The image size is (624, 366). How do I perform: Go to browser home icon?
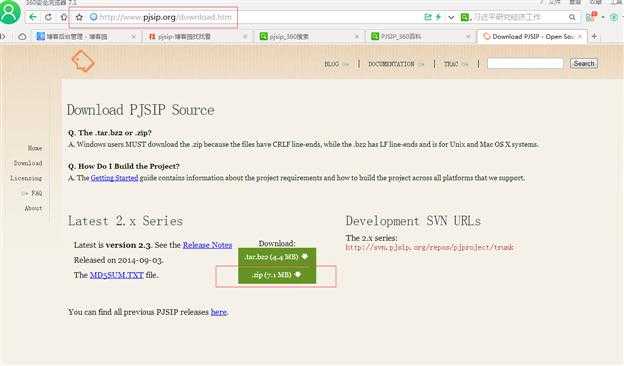click(64, 17)
